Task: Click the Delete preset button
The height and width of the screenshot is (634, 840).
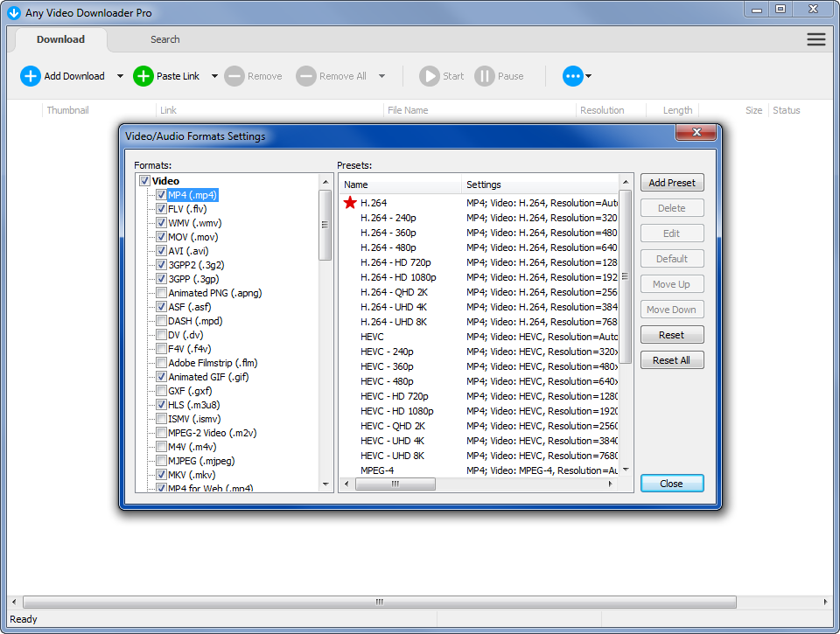Action: (x=672, y=208)
